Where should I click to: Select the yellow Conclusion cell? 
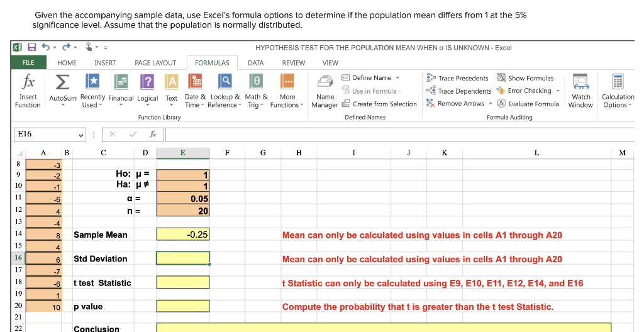384,328
